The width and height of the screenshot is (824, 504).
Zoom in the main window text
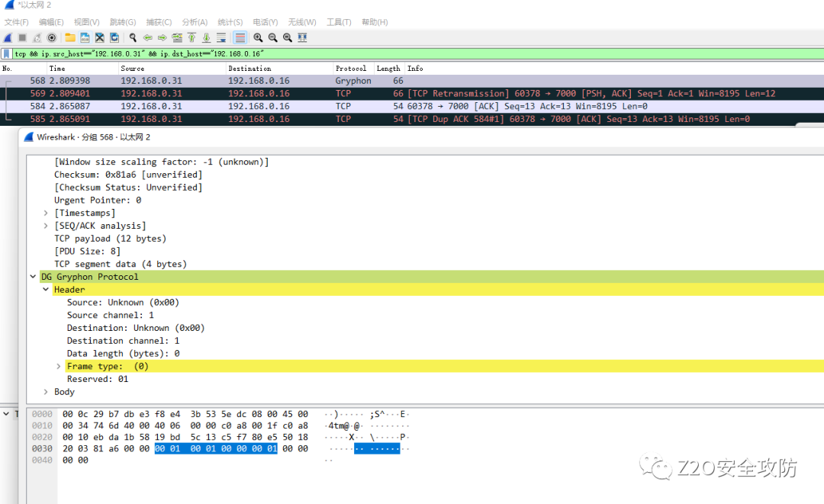pyautogui.click(x=258, y=38)
